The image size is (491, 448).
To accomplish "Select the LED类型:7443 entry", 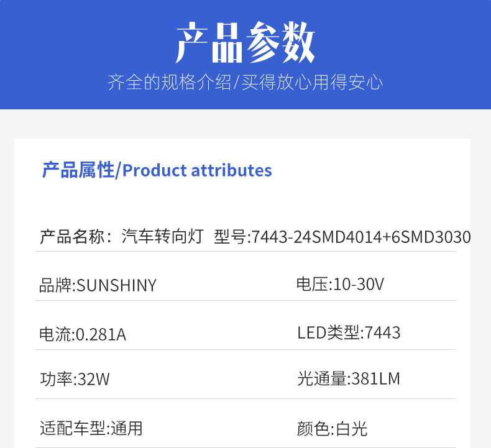I will point(349,332).
